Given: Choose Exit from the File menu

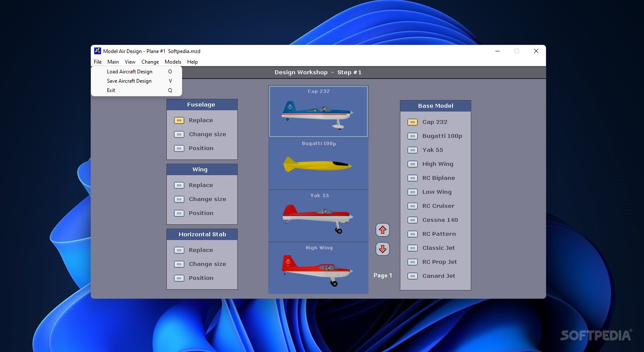Looking at the screenshot, I should click(136, 90).
